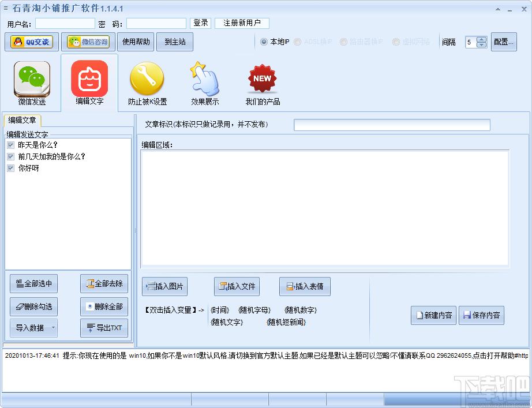
Task: Focus the 密码 password field
Action: (x=156, y=24)
